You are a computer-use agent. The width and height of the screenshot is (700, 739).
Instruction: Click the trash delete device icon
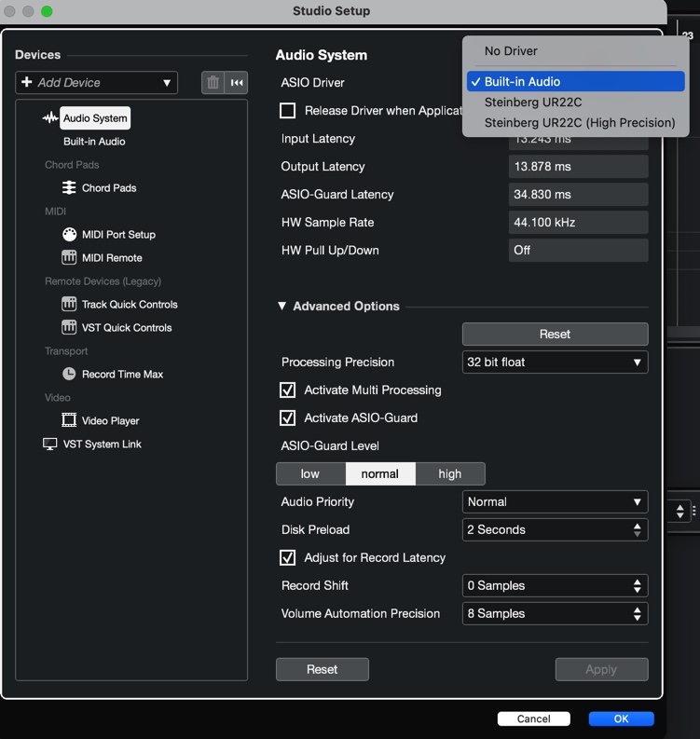[x=213, y=83]
